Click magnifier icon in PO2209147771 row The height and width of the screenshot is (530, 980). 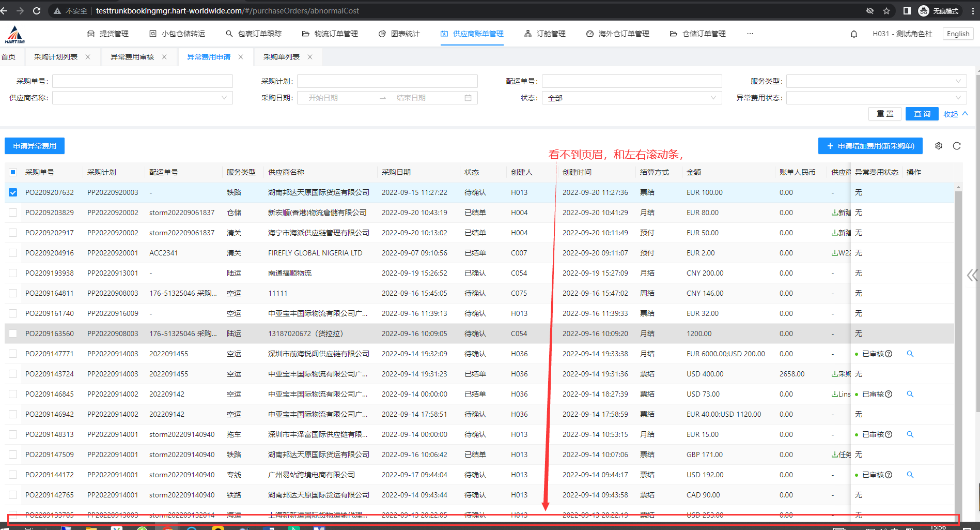(910, 354)
